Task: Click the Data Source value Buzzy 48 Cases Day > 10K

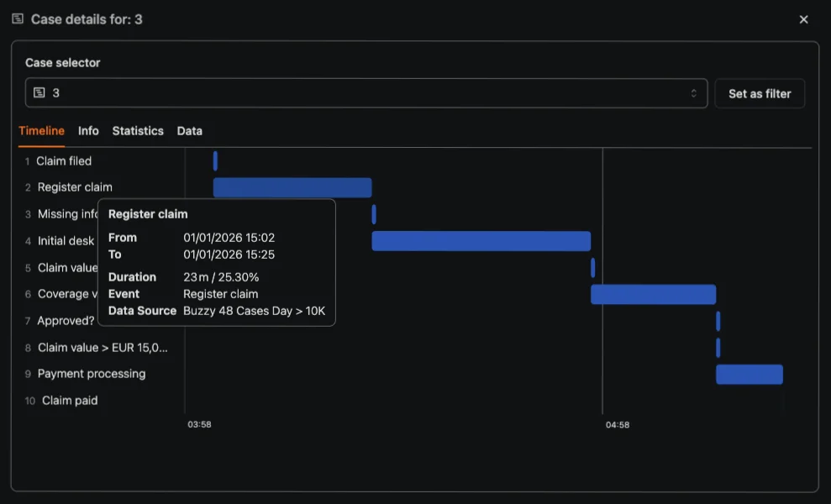Action: [x=255, y=311]
